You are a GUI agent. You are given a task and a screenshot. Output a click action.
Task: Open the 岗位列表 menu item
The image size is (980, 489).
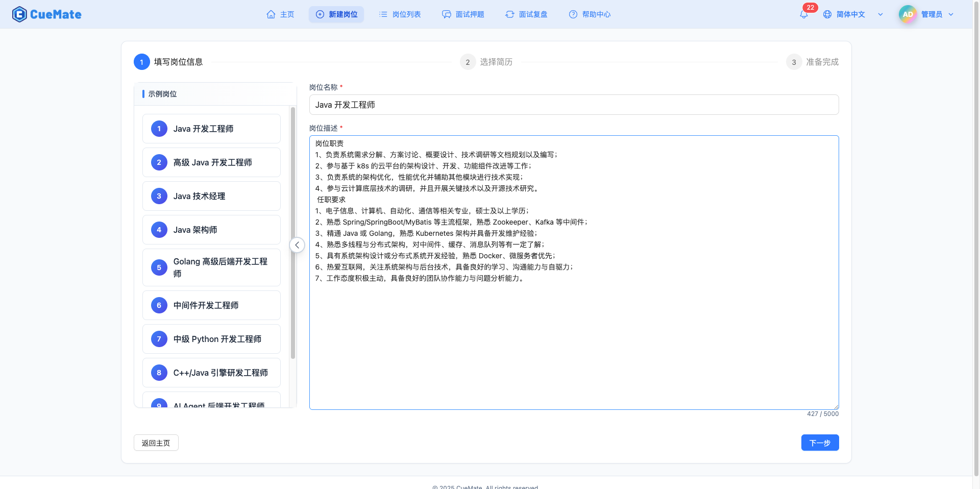tap(400, 14)
